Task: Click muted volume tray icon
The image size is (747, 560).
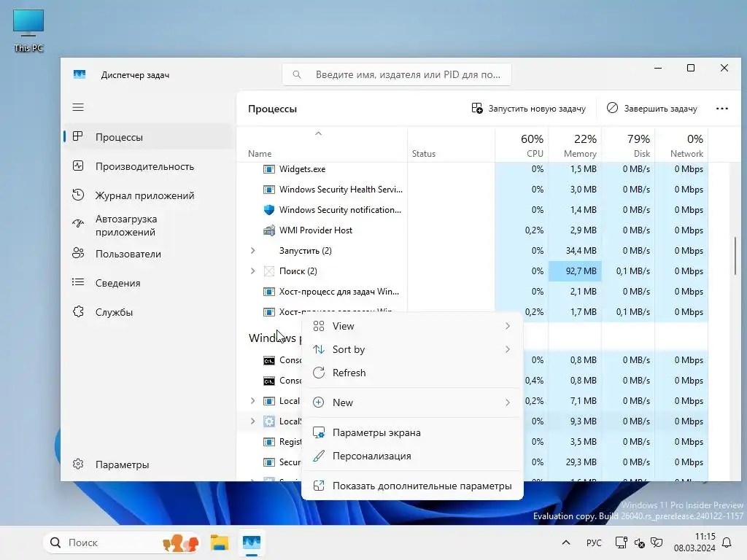Action: tap(639, 542)
